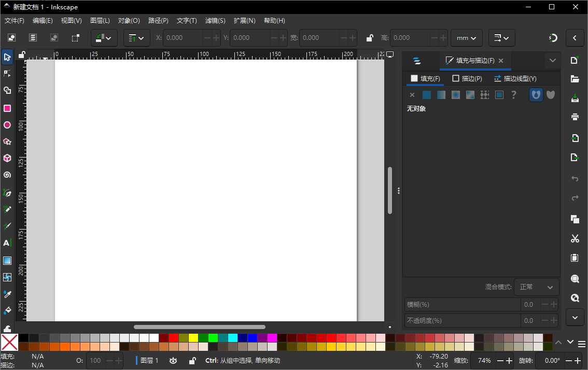
Task: Select the Pencil freehand tool
Action: tap(7, 209)
